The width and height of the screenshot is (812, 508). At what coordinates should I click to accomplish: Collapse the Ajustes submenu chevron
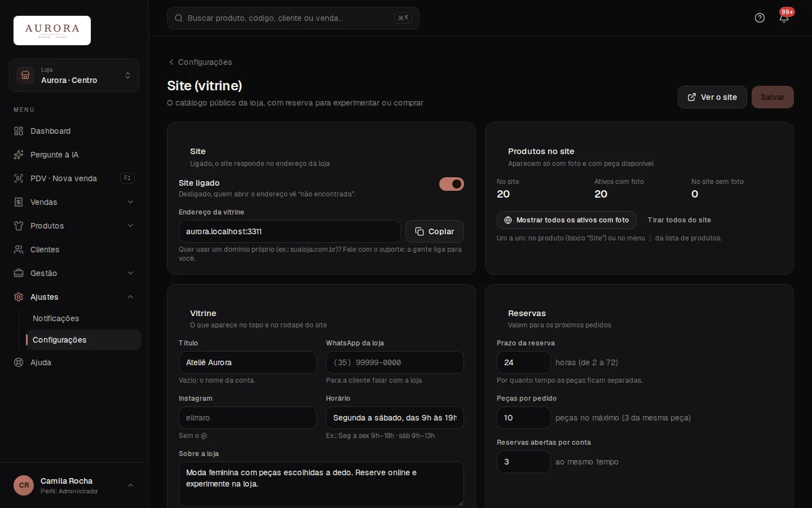point(130,297)
